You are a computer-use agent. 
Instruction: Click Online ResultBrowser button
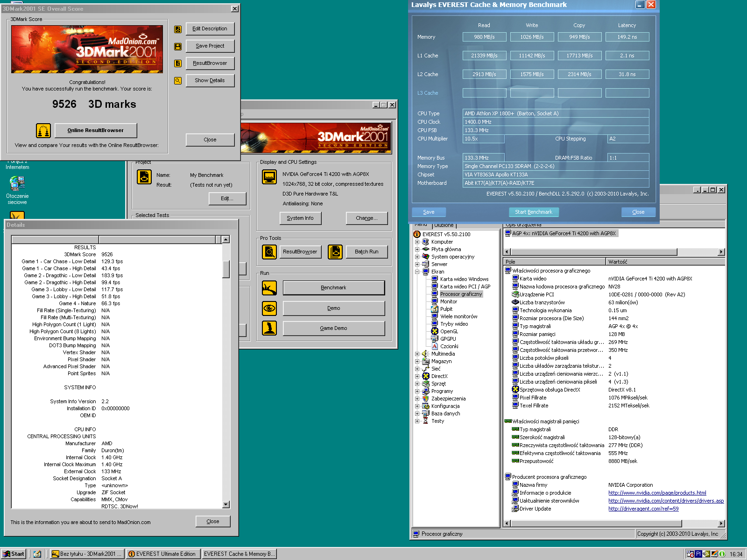[x=96, y=131]
